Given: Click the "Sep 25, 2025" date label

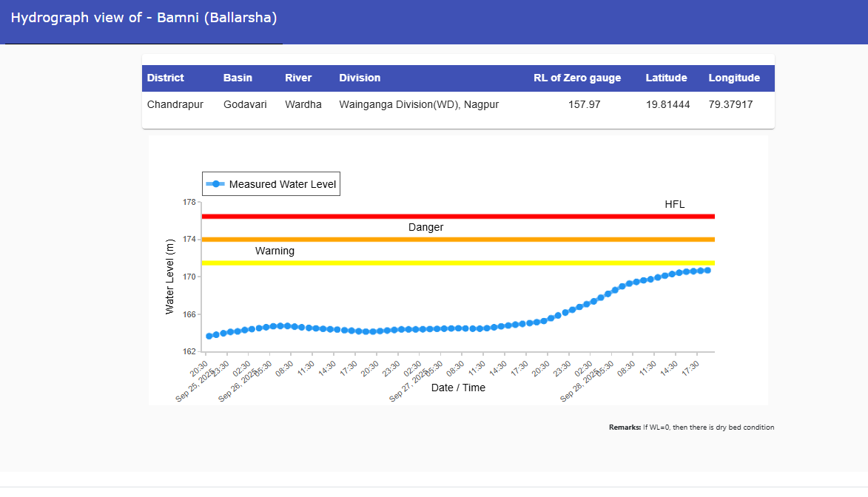Looking at the screenshot, I should pyautogui.click(x=195, y=386).
